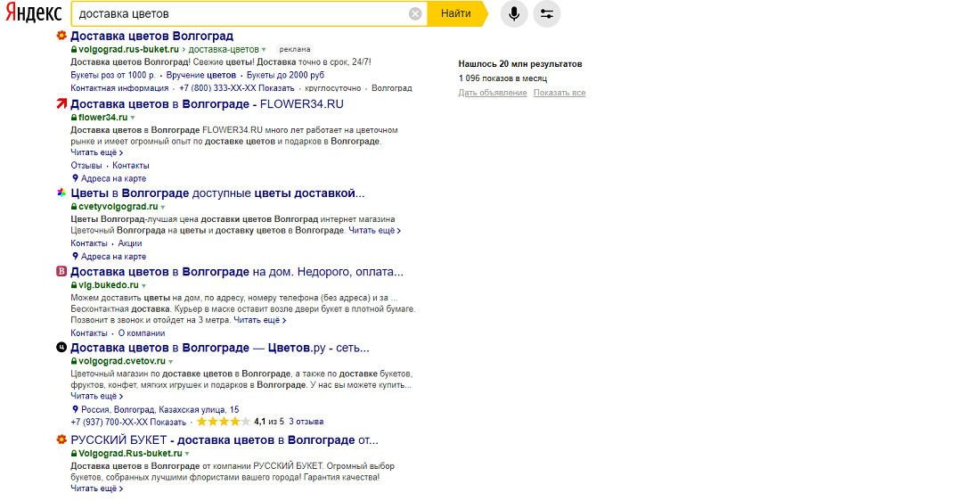Screen dimensions: 980x501
Task: Click the lock icon beside volgograd.cvetov.ru
Action: coord(74,362)
